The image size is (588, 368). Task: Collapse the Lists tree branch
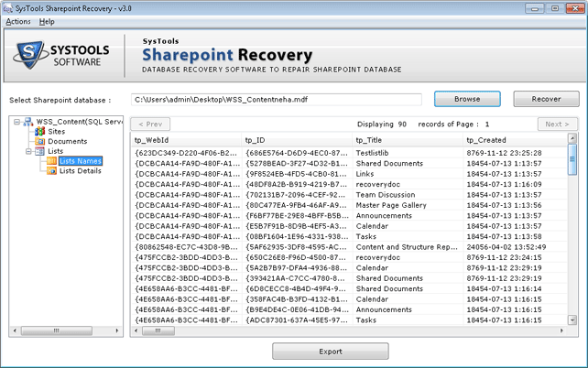[28, 151]
